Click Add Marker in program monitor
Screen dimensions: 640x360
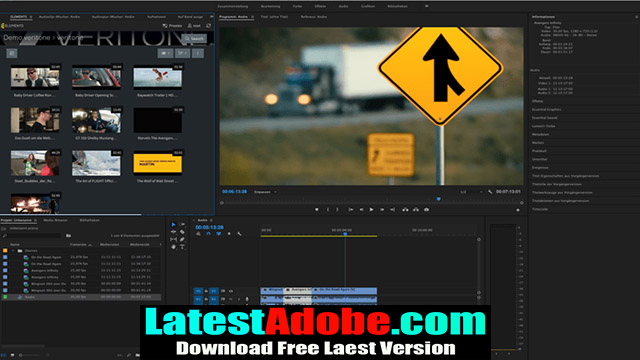tap(317, 210)
